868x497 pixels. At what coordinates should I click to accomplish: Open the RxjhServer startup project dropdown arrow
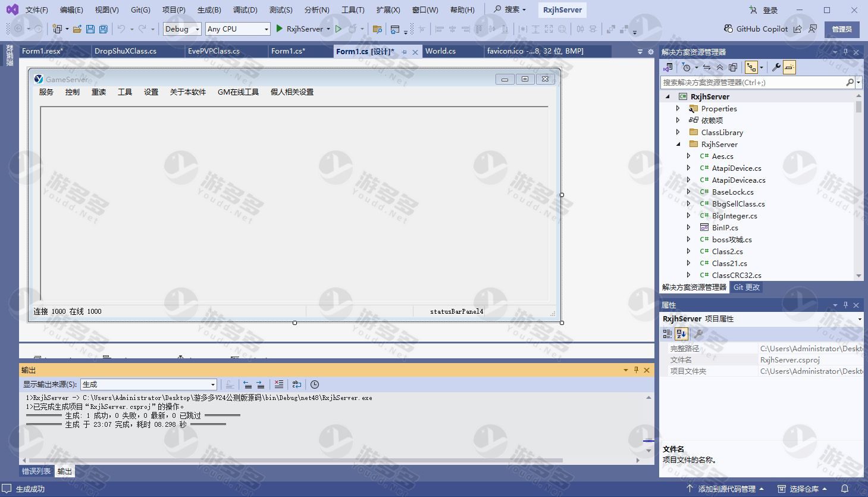(328, 29)
